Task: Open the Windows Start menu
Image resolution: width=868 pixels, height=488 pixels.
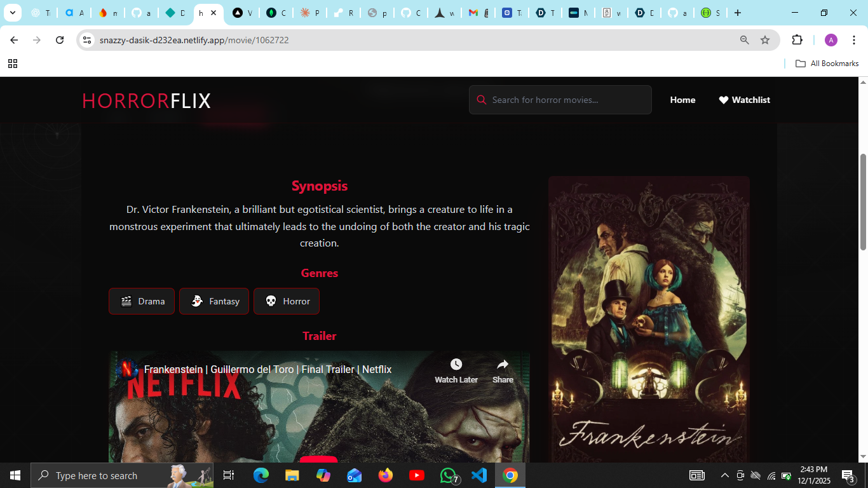Action: (x=15, y=475)
